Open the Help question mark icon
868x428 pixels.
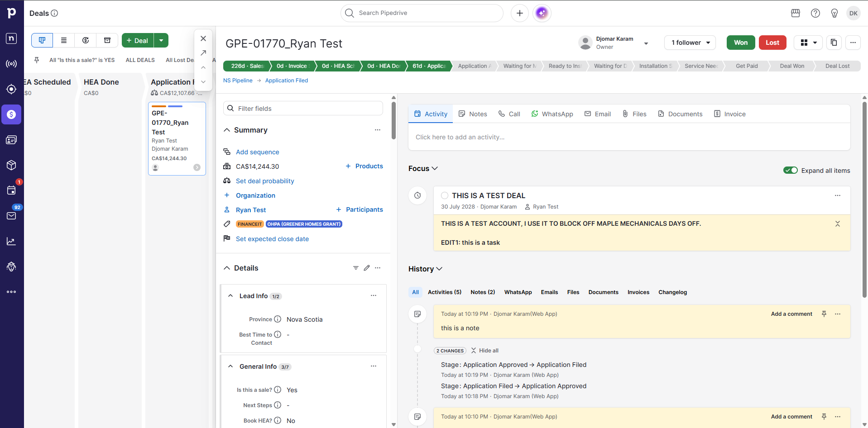point(815,13)
